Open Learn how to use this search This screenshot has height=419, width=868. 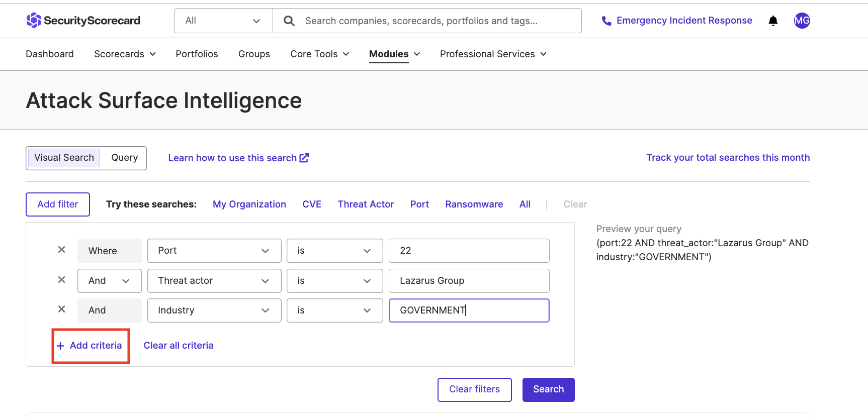(232, 158)
